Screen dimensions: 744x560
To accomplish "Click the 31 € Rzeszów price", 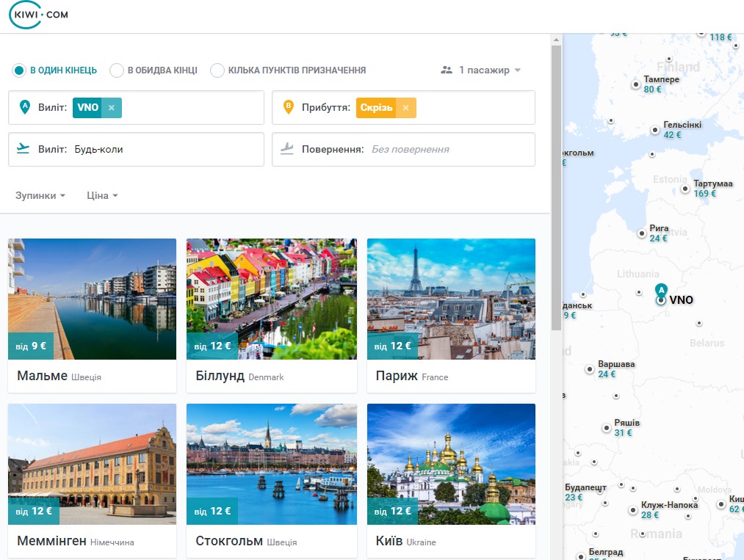I will pyautogui.click(x=623, y=432).
